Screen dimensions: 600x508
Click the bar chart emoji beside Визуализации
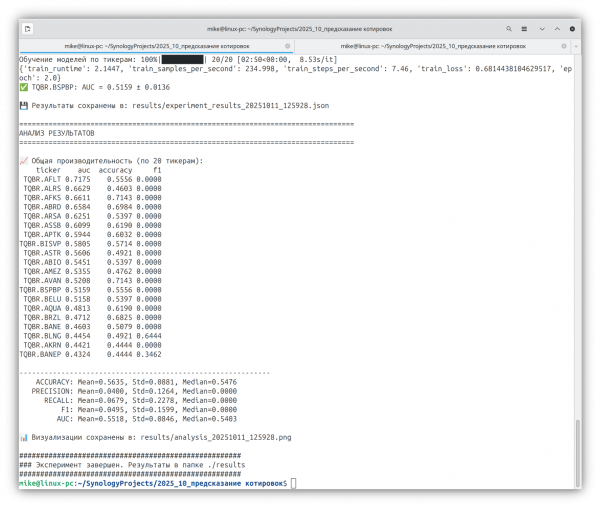click(23, 437)
